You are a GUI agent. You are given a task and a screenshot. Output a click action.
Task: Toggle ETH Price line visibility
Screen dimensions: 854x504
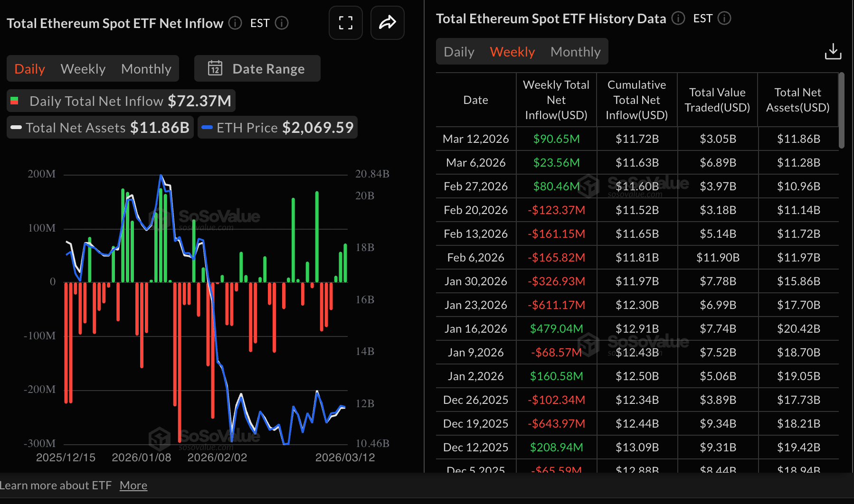[x=277, y=127]
